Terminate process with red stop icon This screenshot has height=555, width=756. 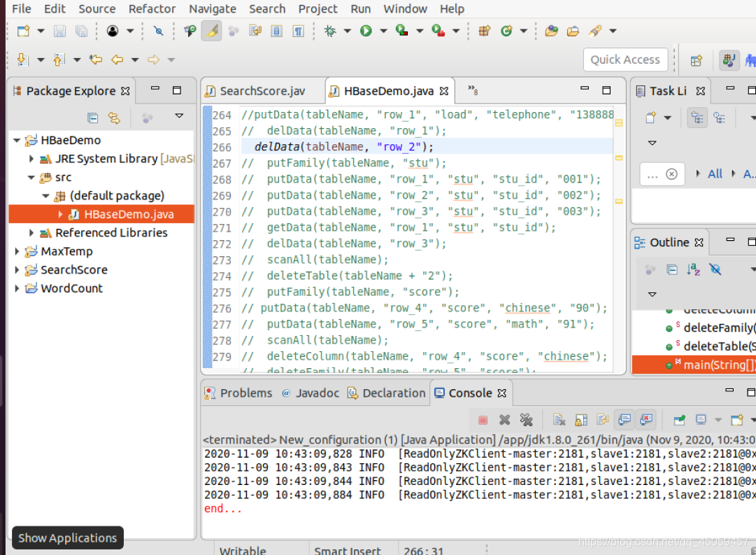tap(483, 420)
